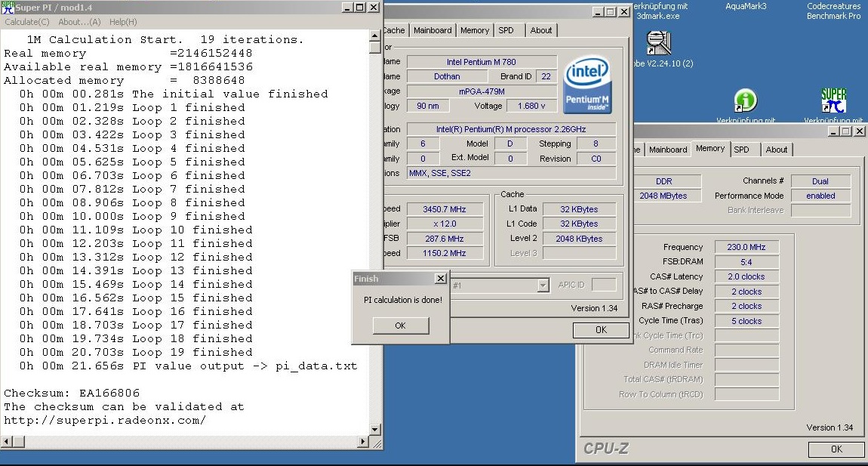Click the 3450.7 MHz core speed value

pyautogui.click(x=445, y=209)
